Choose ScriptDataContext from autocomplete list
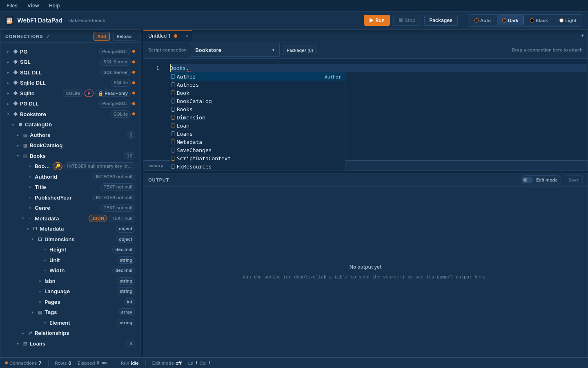The image size is (588, 368). pyautogui.click(x=258, y=158)
